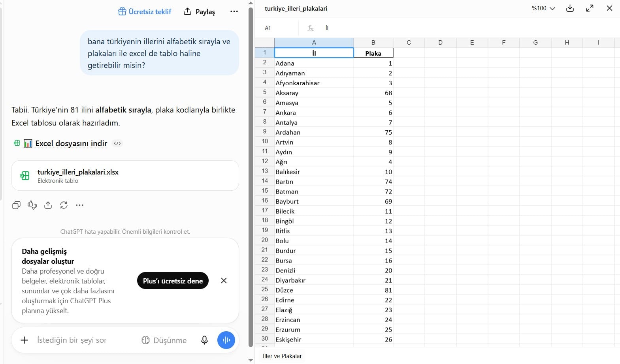Viewport: 620px width, 364px height.
Task: Regenerate the response with refresh icon
Action: pyautogui.click(x=64, y=205)
